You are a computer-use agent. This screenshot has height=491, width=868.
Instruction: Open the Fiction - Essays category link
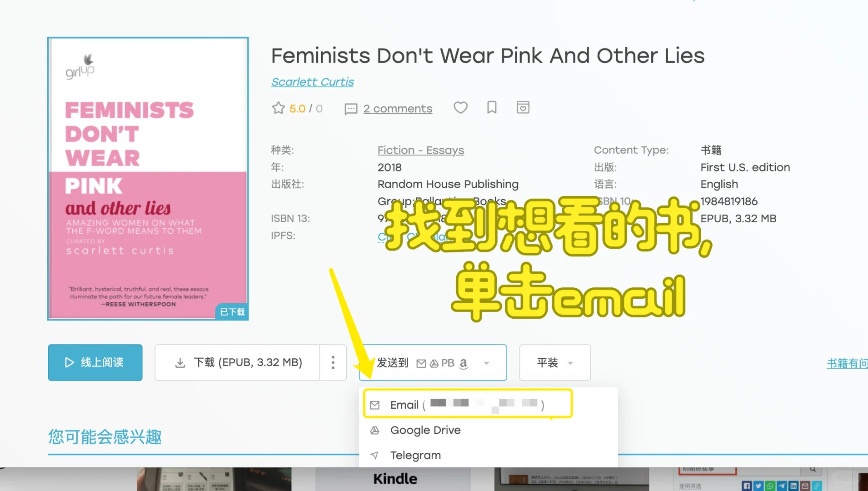pyautogui.click(x=421, y=150)
